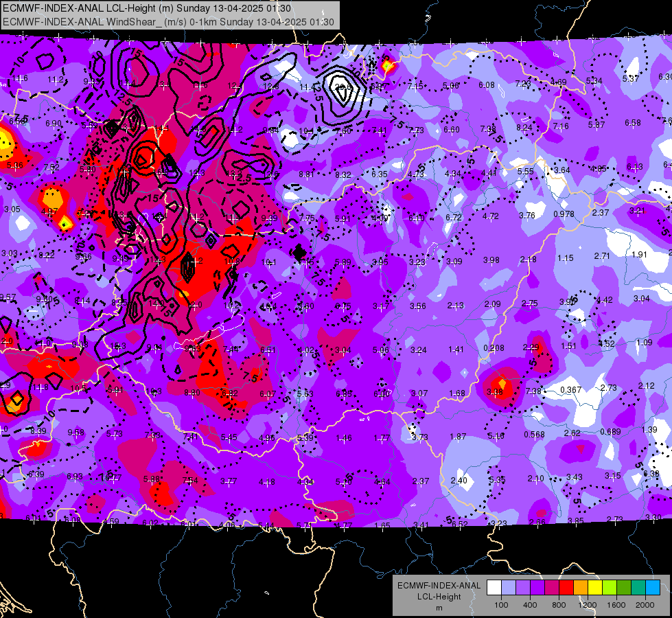672x618 pixels.
Task: Click the red legend color box
Action: (x=566, y=588)
